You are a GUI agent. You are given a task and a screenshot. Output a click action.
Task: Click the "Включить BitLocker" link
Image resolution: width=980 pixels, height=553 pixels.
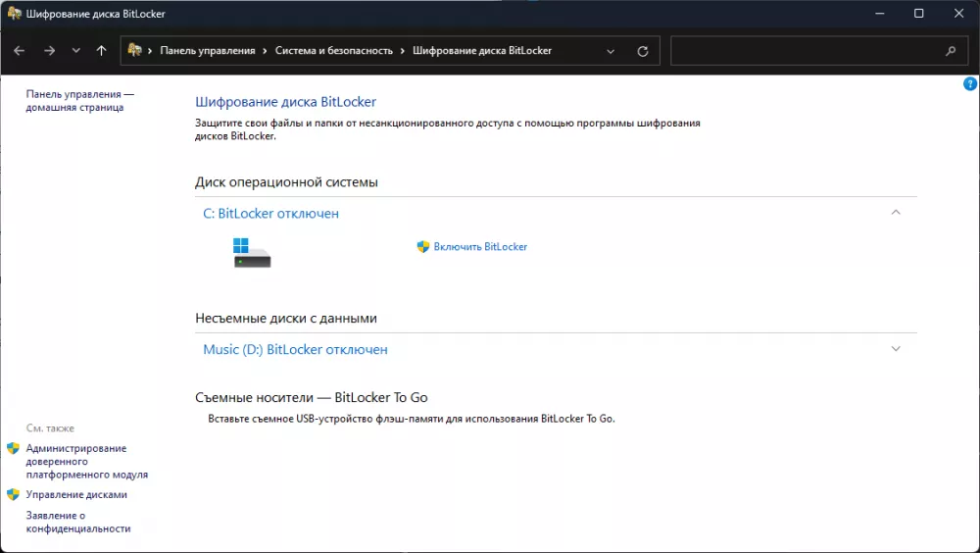(480, 247)
